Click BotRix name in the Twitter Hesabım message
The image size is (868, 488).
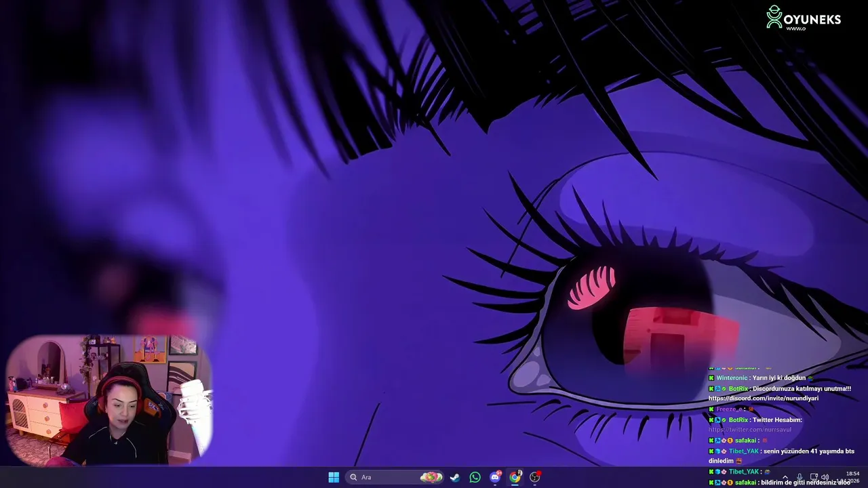738,420
